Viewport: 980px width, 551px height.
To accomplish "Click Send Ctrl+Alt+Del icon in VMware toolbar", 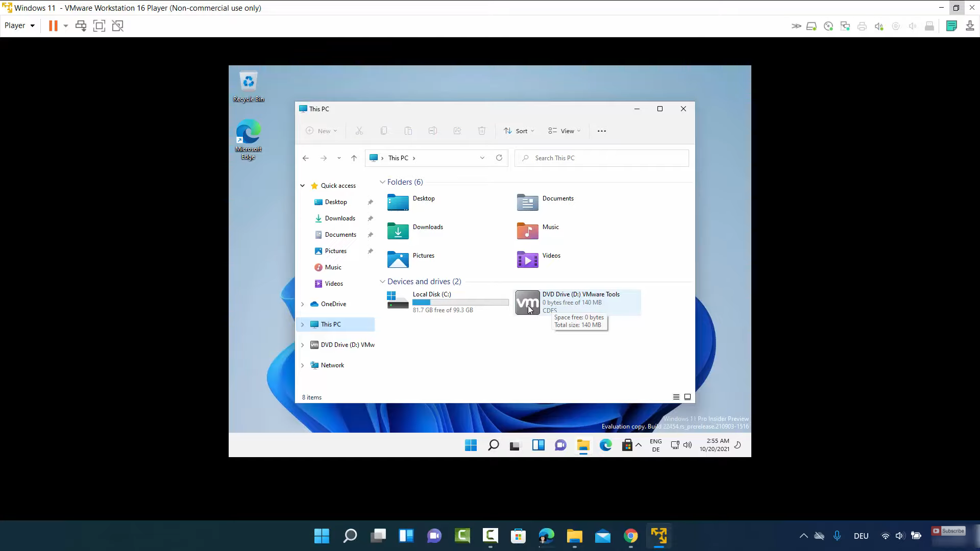I will (81, 26).
